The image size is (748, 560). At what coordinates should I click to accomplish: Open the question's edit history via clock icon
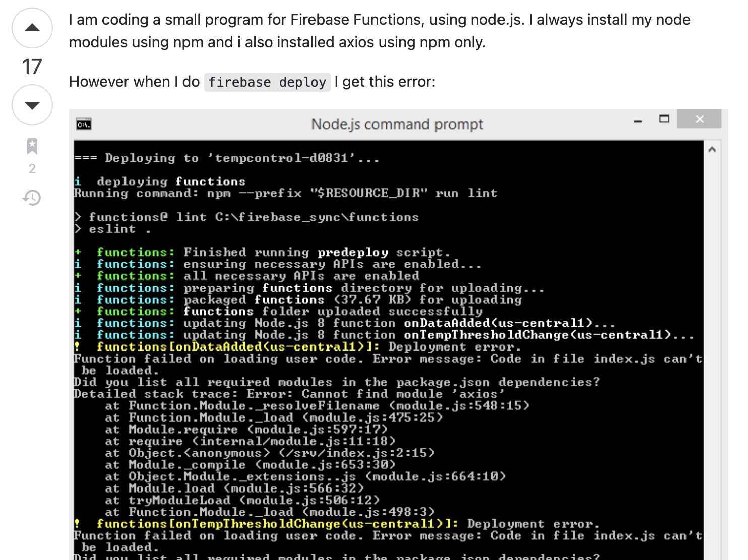point(32,198)
